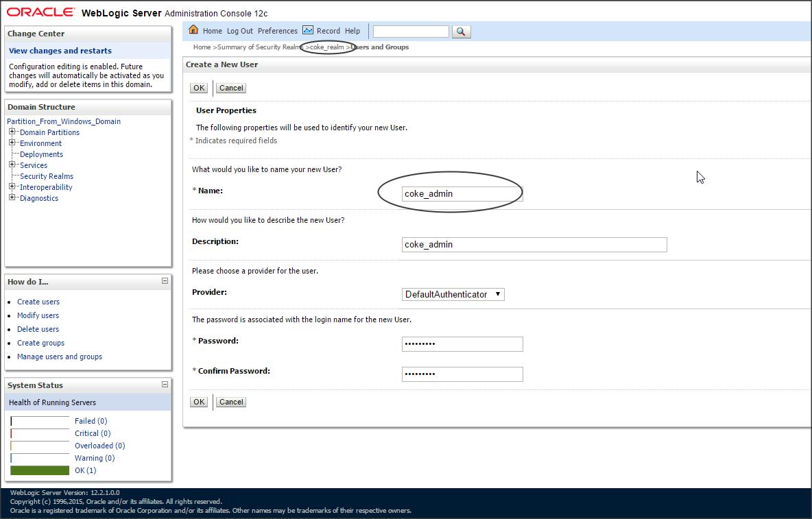Focus the Confirm Password field
This screenshot has width=812, height=519.
pos(462,374)
